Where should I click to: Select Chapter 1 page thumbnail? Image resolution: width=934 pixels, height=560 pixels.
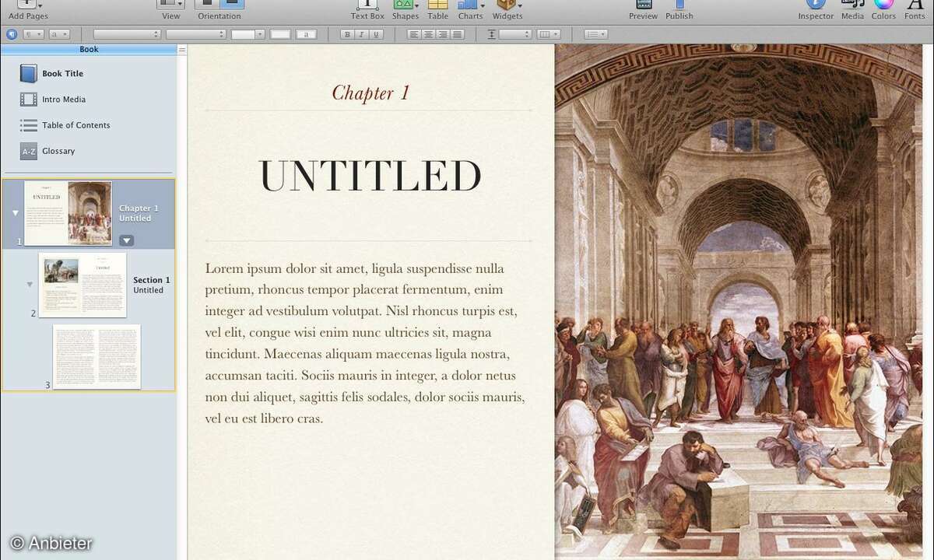(68, 213)
